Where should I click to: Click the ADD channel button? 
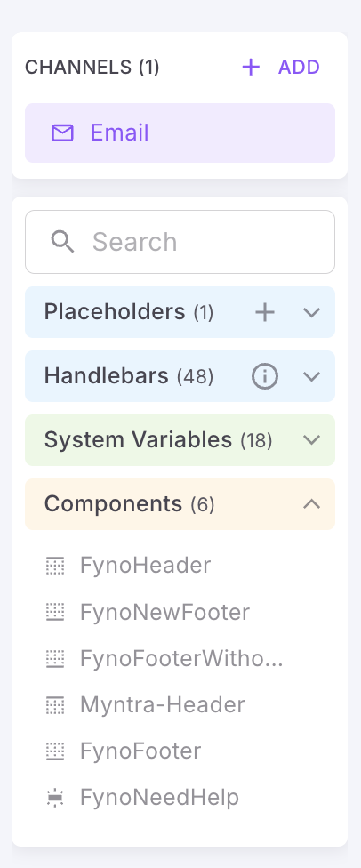pos(281,68)
